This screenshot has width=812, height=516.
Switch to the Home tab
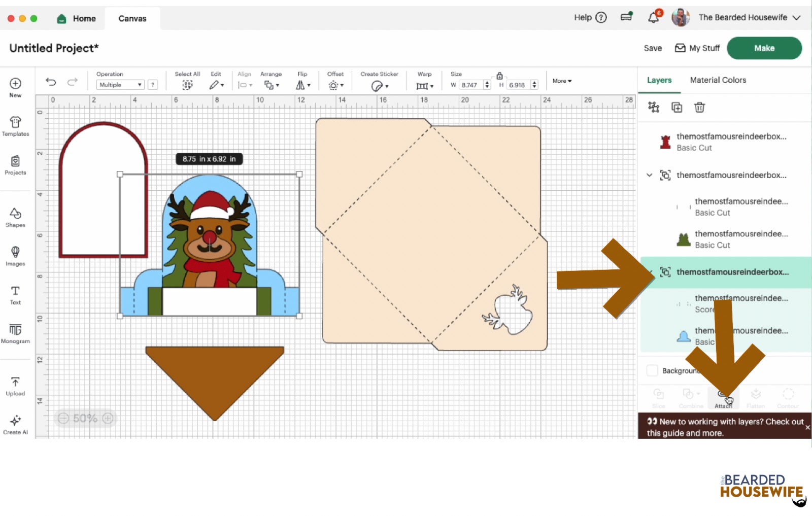click(77, 19)
